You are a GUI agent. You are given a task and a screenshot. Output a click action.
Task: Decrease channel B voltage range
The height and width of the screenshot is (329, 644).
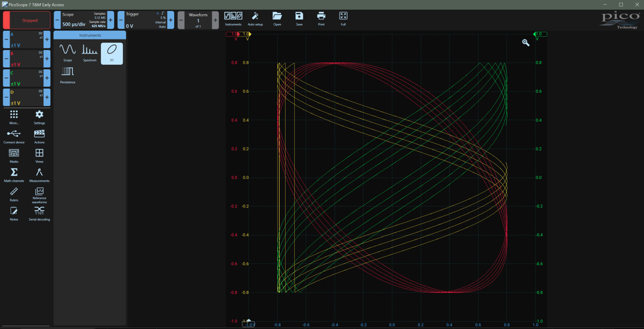click(6, 59)
